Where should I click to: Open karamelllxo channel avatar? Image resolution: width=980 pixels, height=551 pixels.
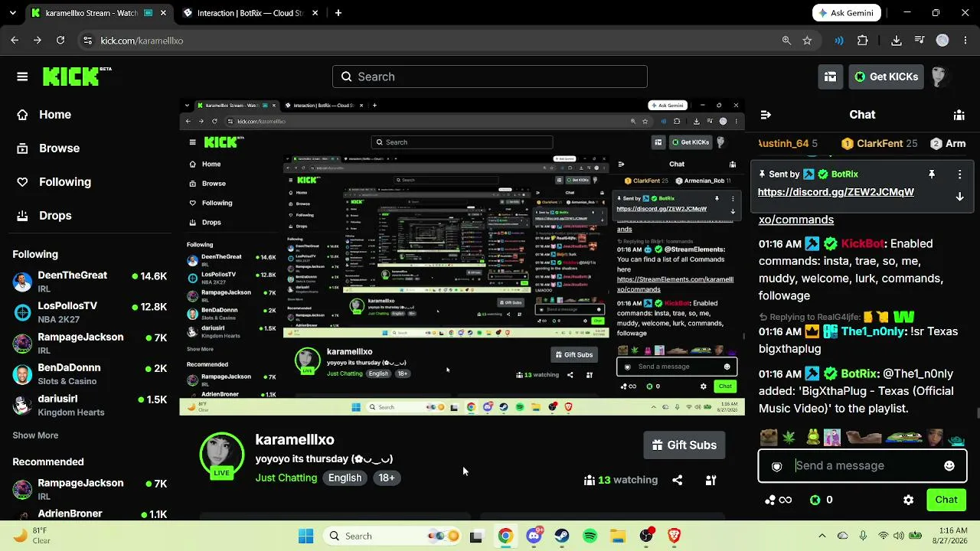222,454
